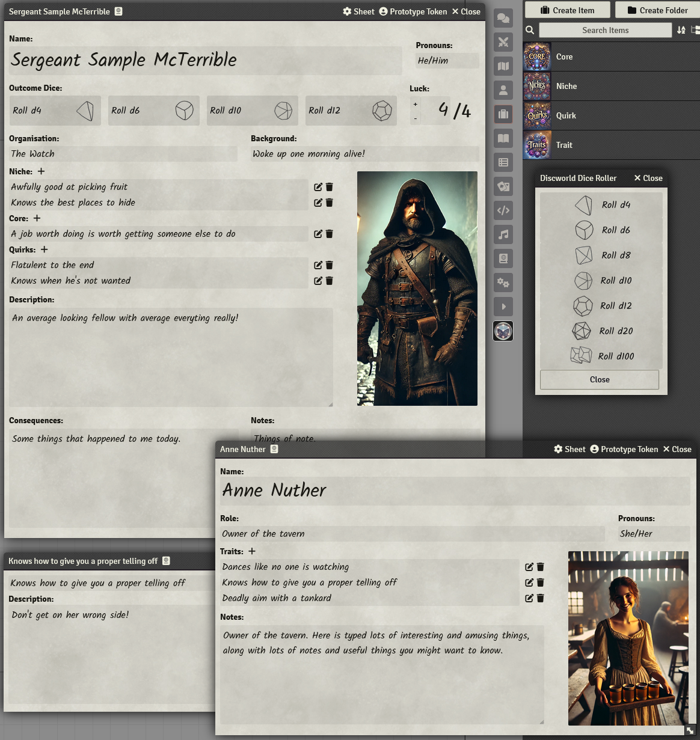Edit quirk 'Knows when he's not wanted'

coord(318,281)
